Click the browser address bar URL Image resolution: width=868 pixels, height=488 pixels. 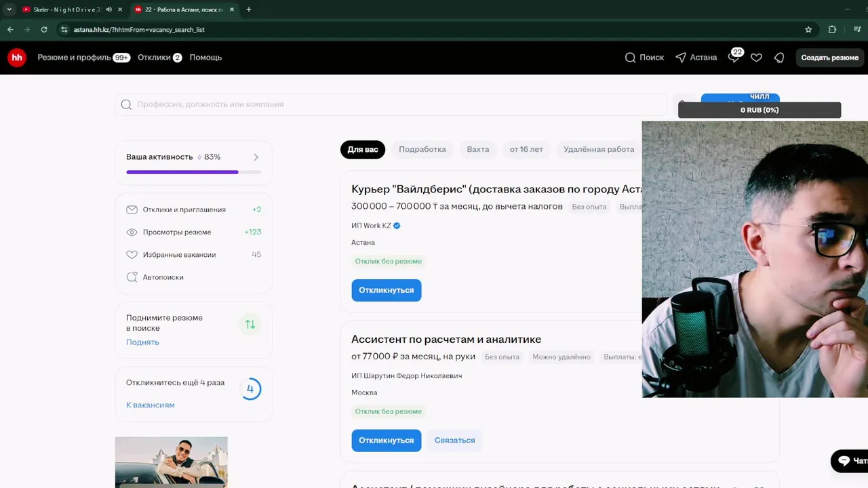click(x=139, y=29)
